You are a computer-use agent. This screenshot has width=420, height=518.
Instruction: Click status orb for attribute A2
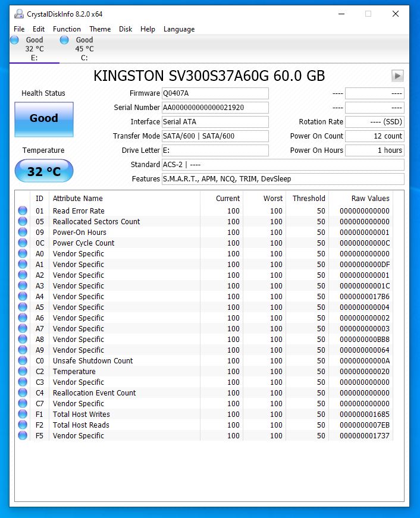pos(23,275)
